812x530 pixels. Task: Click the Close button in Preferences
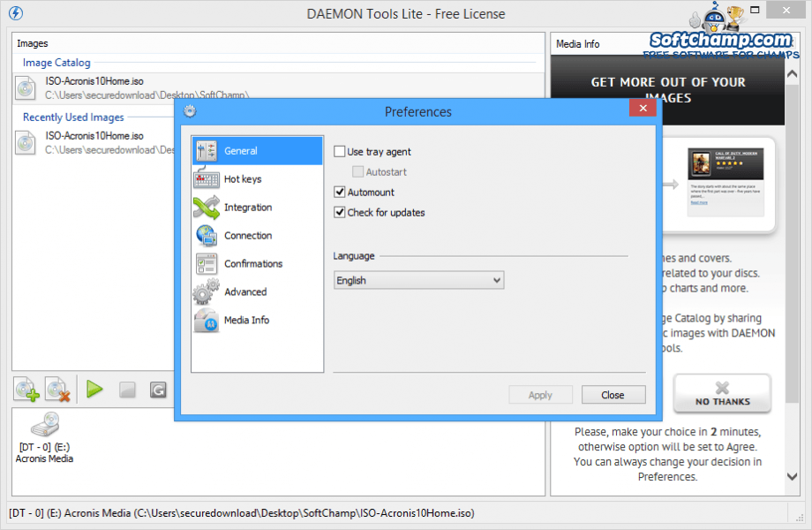tap(613, 395)
